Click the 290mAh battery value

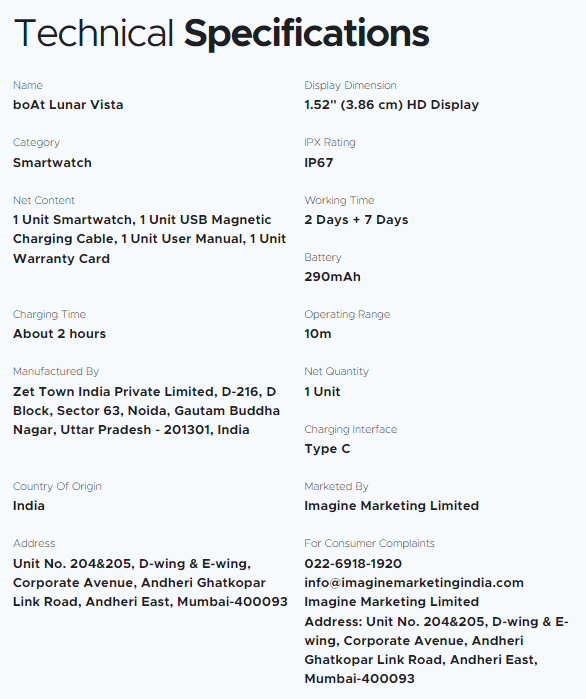tap(332, 277)
